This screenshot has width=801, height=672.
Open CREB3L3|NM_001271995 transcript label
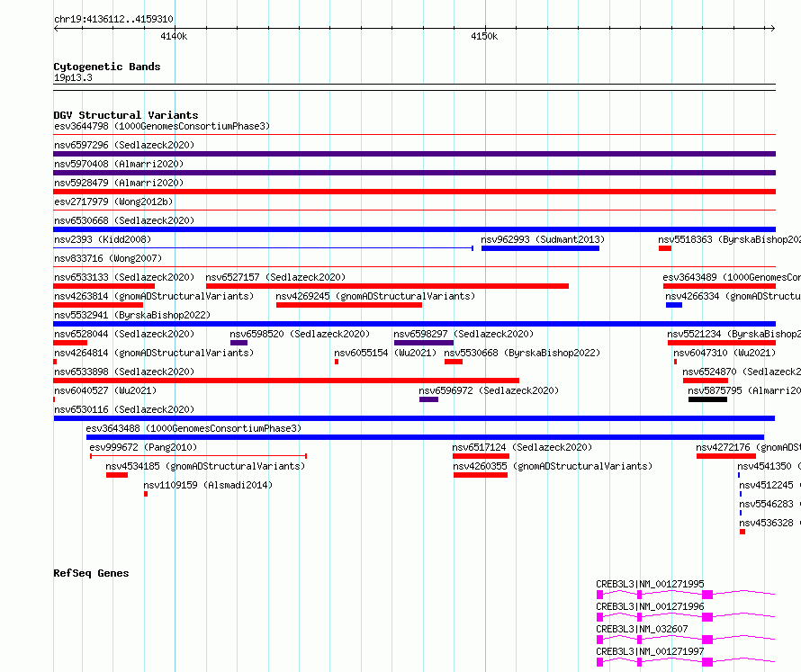[x=650, y=584]
